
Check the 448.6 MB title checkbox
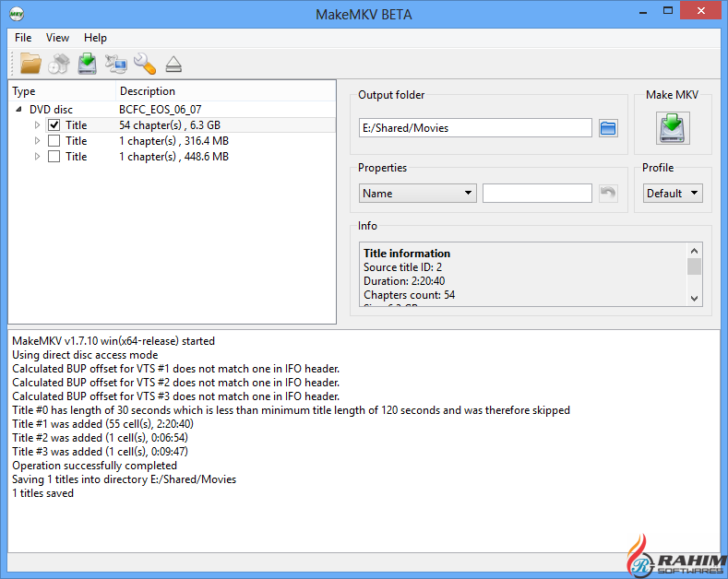(54, 157)
